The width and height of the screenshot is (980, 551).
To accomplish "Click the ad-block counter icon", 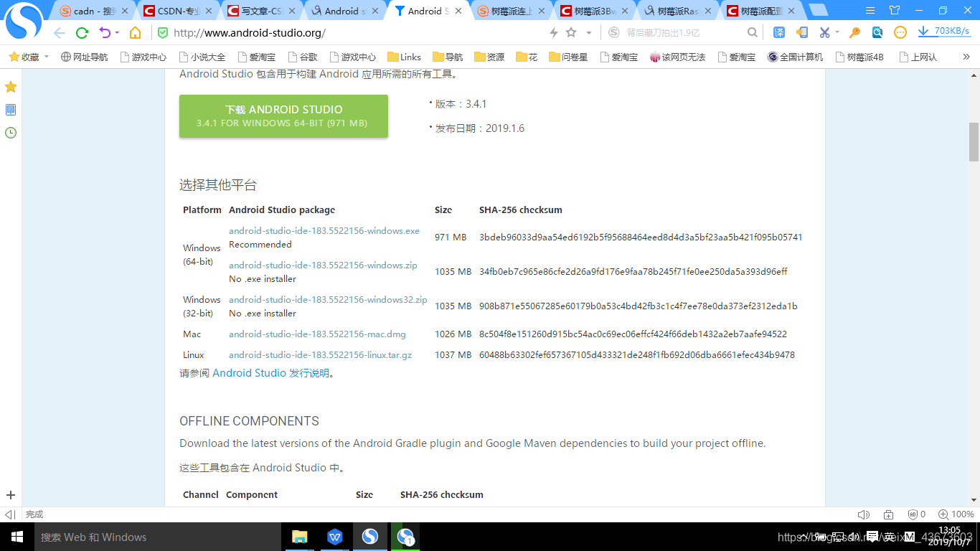I will click(x=917, y=514).
